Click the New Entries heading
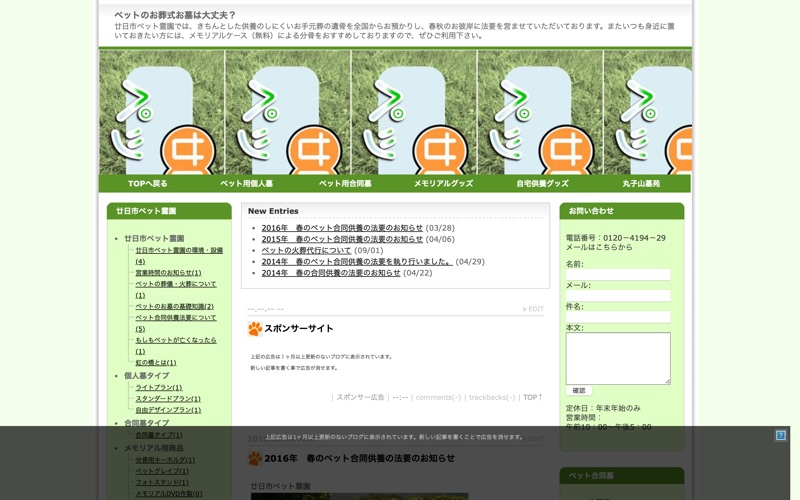The image size is (800, 500). (273, 211)
